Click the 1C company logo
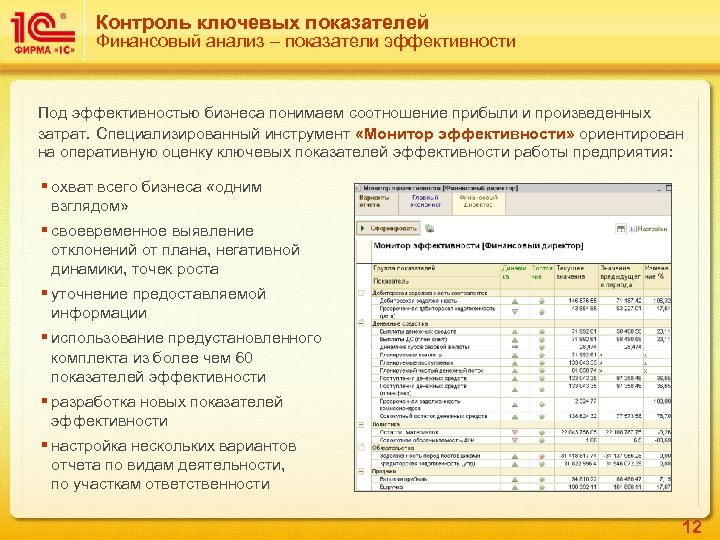This screenshot has height=540, width=720. 44,33
